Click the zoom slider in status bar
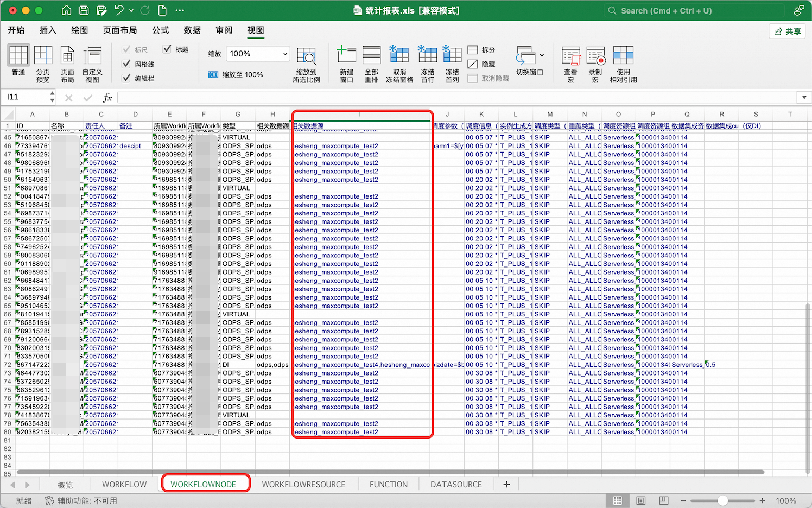This screenshot has width=812, height=508. pyautogui.click(x=723, y=501)
